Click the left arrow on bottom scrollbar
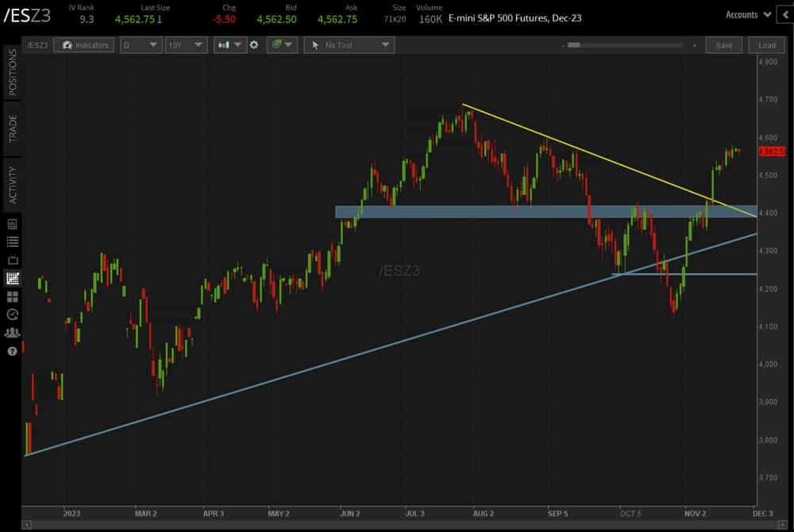The image size is (794, 532). pyautogui.click(x=27, y=525)
